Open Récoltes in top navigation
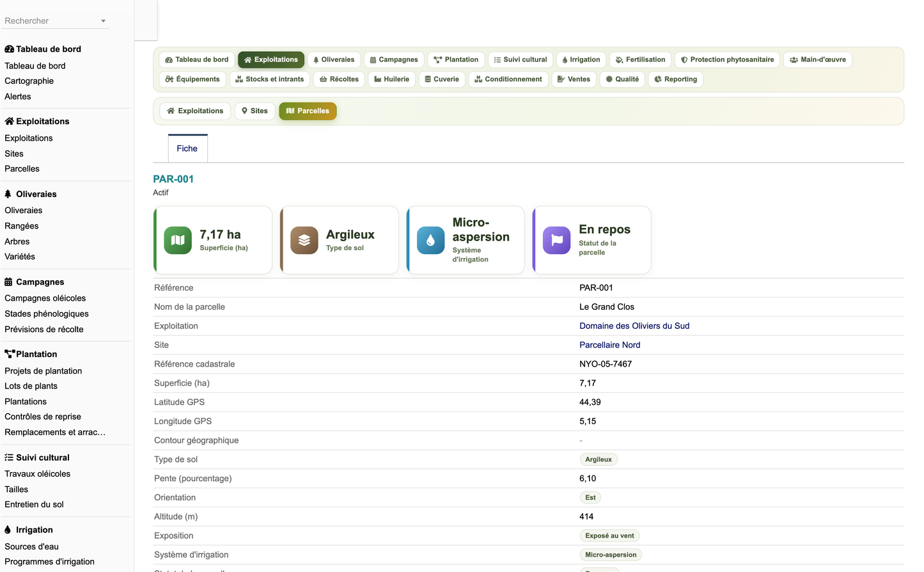Image resolution: width=924 pixels, height=572 pixels. coord(340,79)
